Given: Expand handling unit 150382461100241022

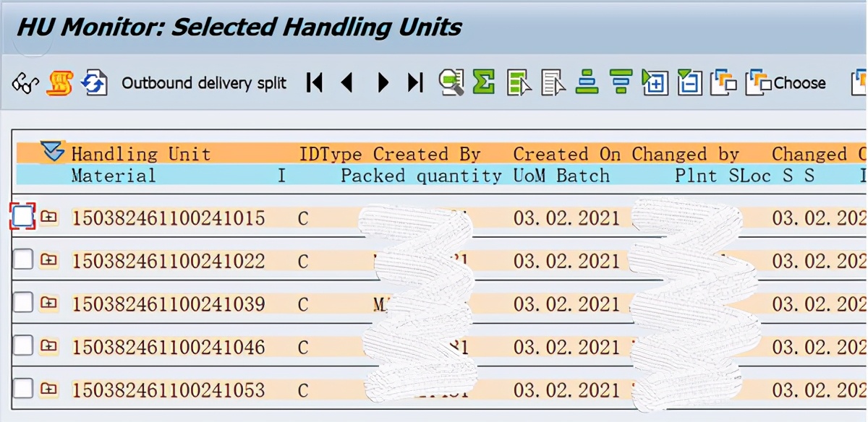Looking at the screenshot, I should click(x=49, y=260).
